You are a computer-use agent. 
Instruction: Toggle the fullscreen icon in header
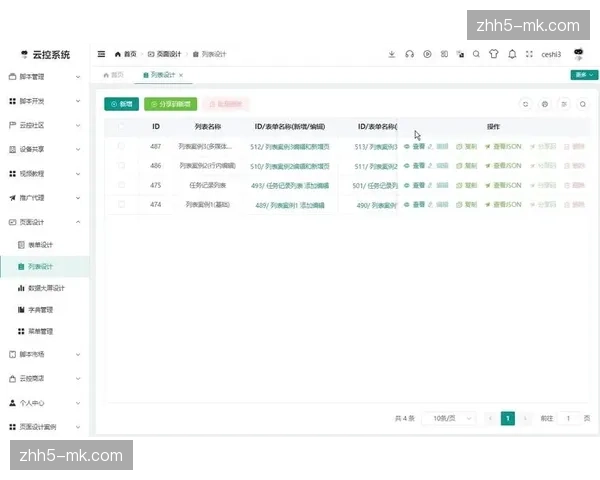click(x=529, y=54)
